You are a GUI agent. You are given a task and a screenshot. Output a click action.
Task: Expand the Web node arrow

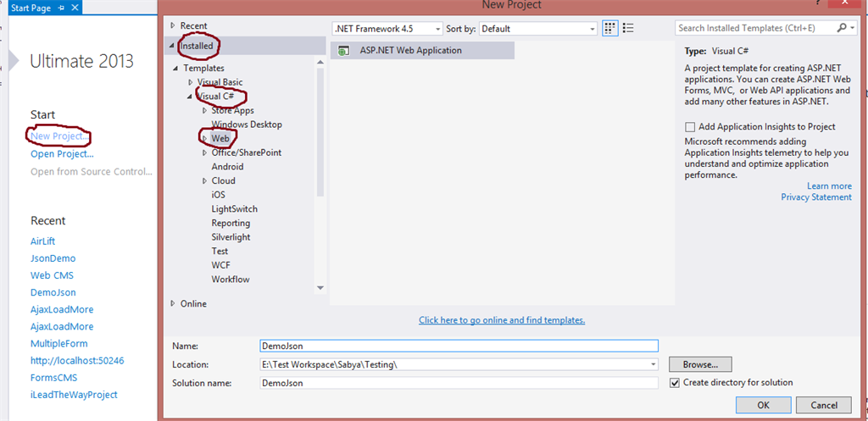pos(204,138)
